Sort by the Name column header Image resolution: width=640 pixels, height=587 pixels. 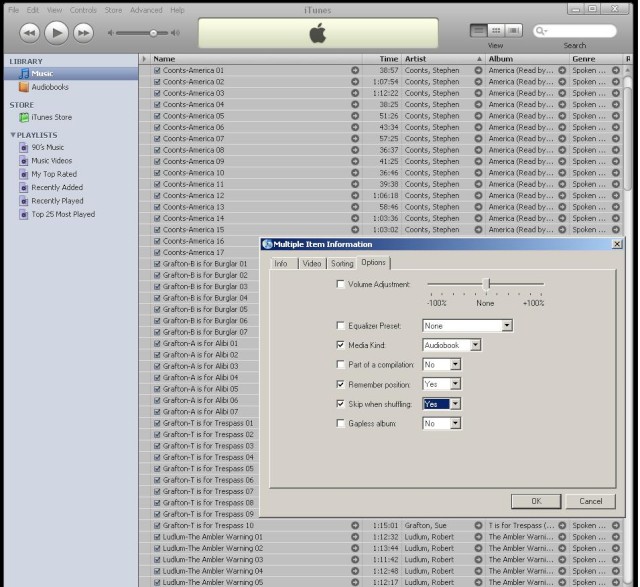[256, 59]
